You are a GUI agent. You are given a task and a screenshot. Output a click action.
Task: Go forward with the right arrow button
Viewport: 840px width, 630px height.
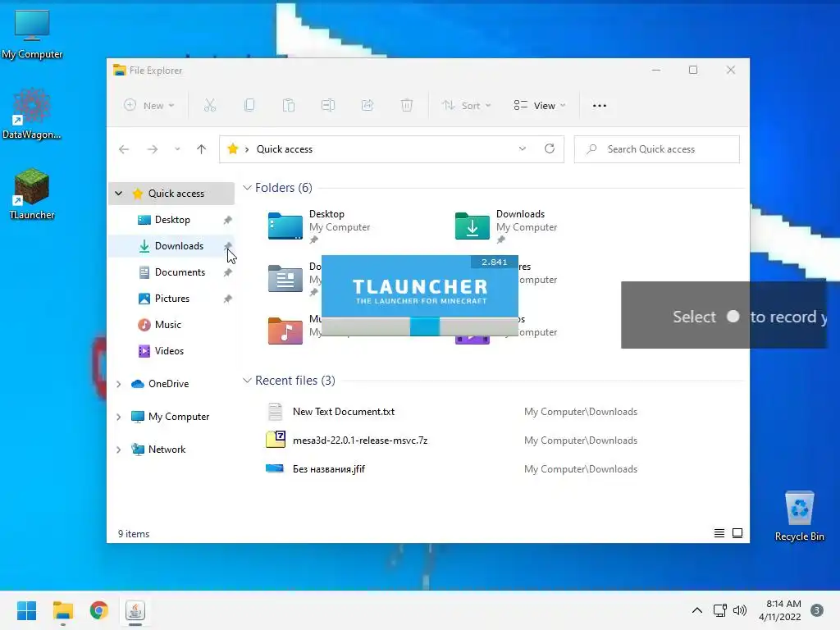coord(153,149)
